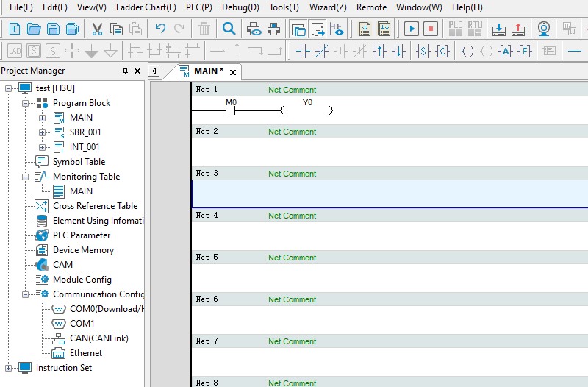Click the monitor-mode icon with the eye
This screenshot has height=387, width=588.
tap(337, 29)
